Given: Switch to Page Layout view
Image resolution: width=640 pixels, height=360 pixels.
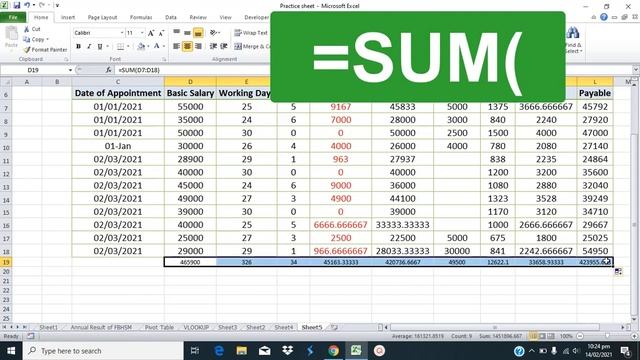Looking at the screenshot, I should pos(542,336).
